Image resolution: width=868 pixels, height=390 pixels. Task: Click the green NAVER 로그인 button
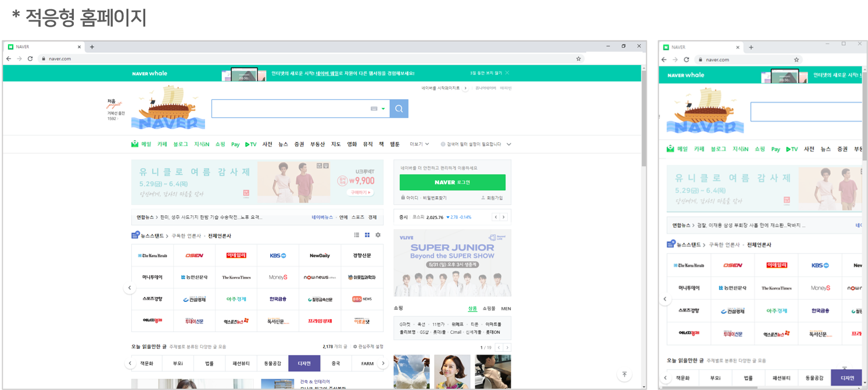pos(453,182)
